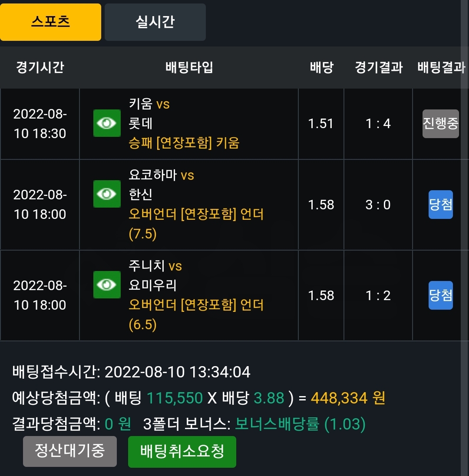Click the eye icon for 키움 vs 롯데
469x476 pixels.
pyautogui.click(x=107, y=123)
